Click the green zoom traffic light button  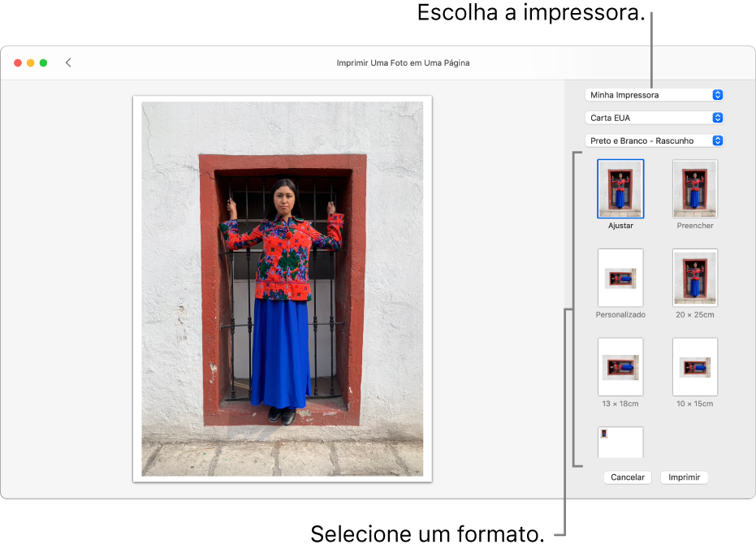coord(41,62)
